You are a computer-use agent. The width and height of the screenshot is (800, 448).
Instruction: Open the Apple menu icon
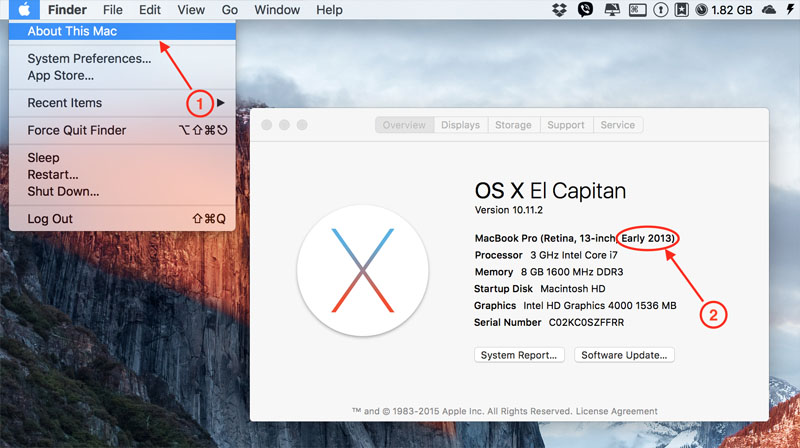(x=24, y=10)
